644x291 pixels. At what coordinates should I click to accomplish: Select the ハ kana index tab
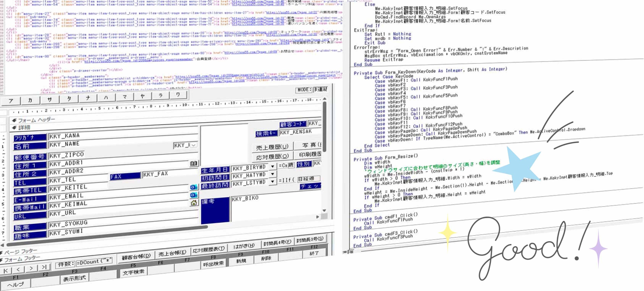point(106,97)
